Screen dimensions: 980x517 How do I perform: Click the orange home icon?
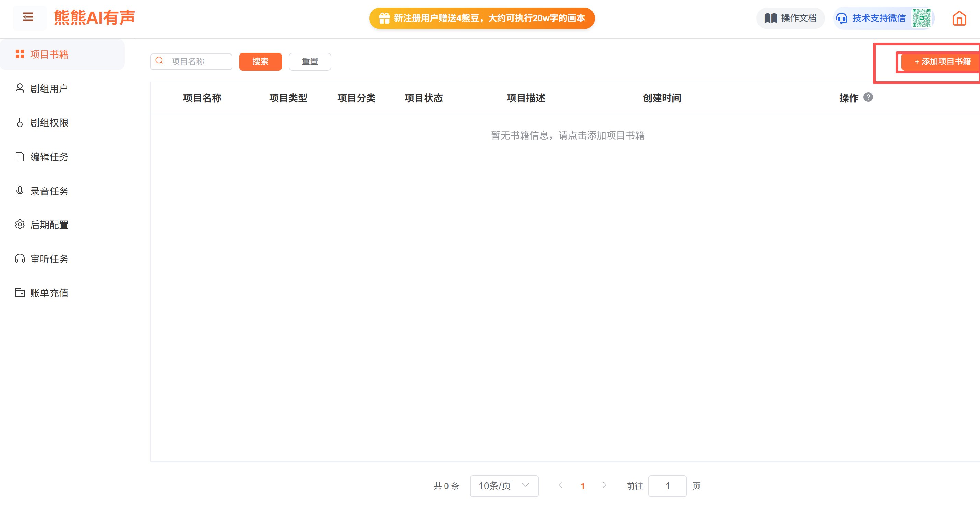click(959, 18)
